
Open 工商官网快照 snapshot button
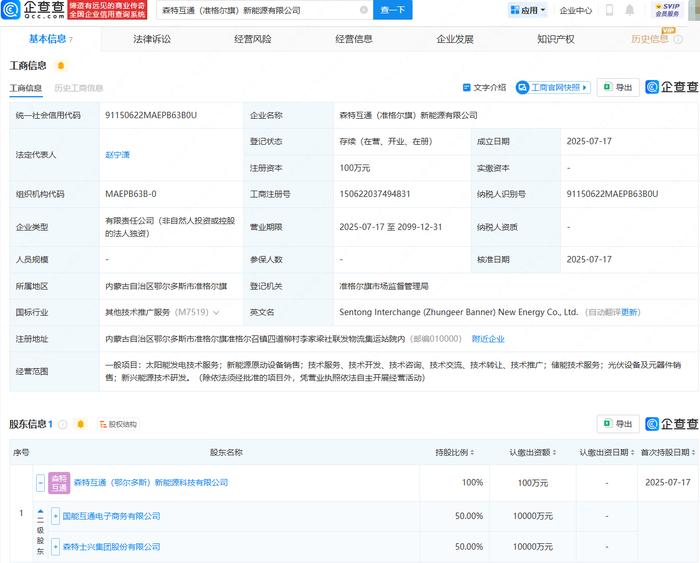coord(553,88)
